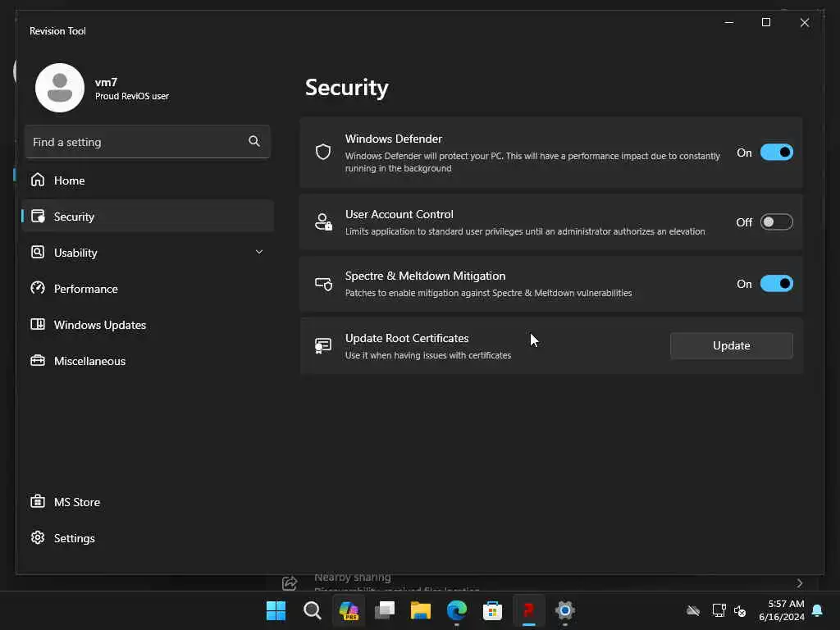Open Windows Settings from taskbar
Screen dimensions: 840x630
tap(564, 610)
